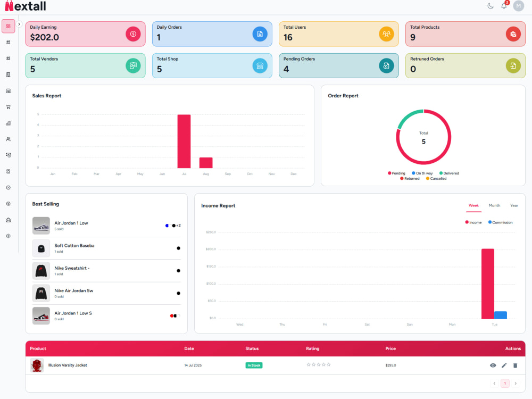The image size is (532, 399).
Task: Open the shopping cart icon in sidebar
Action: pos(8,107)
